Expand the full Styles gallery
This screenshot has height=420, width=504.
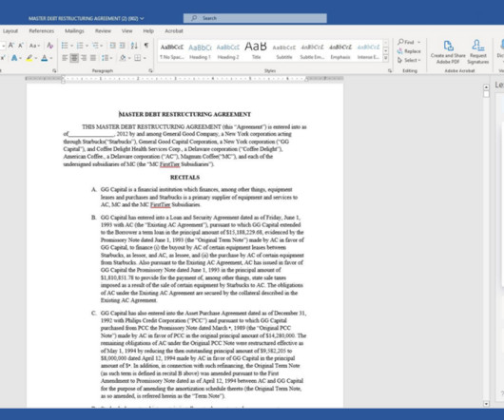(385, 58)
